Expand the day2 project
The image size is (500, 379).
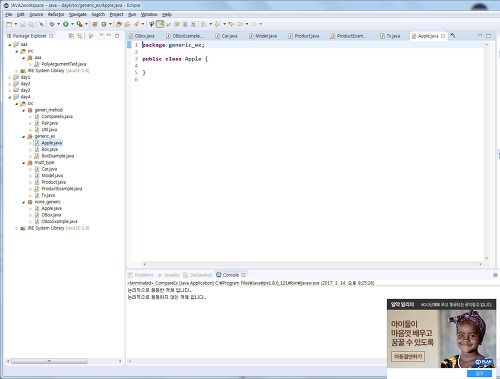point(10,84)
